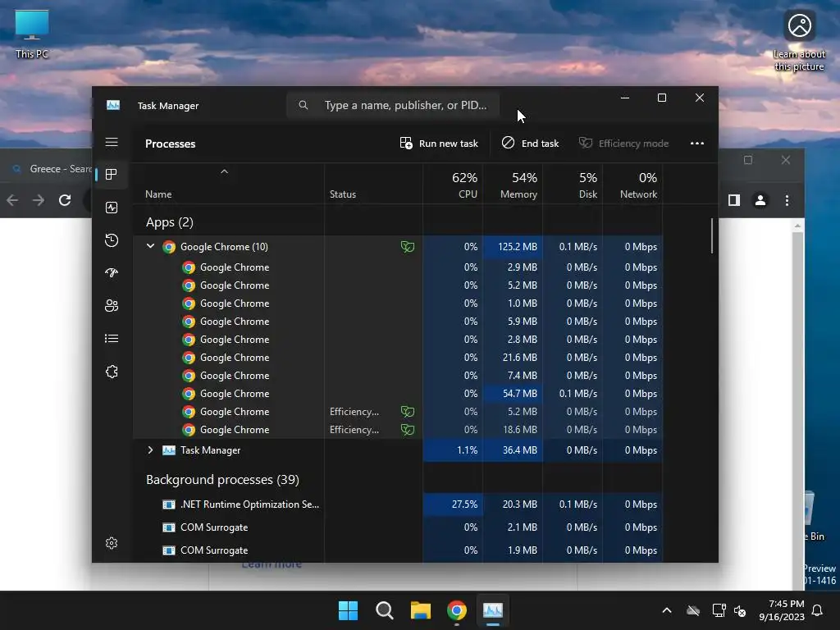Viewport: 840px width, 630px height.
Task: Click the 125.2 MB memory cell
Action: (513, 246)
